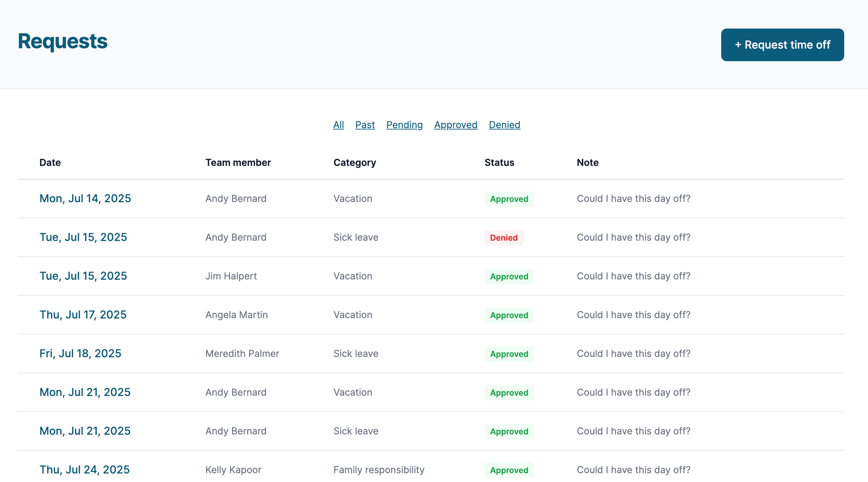Select the Date column header
The width and height of the screenshot is (868, 482).
pos(50,162)
